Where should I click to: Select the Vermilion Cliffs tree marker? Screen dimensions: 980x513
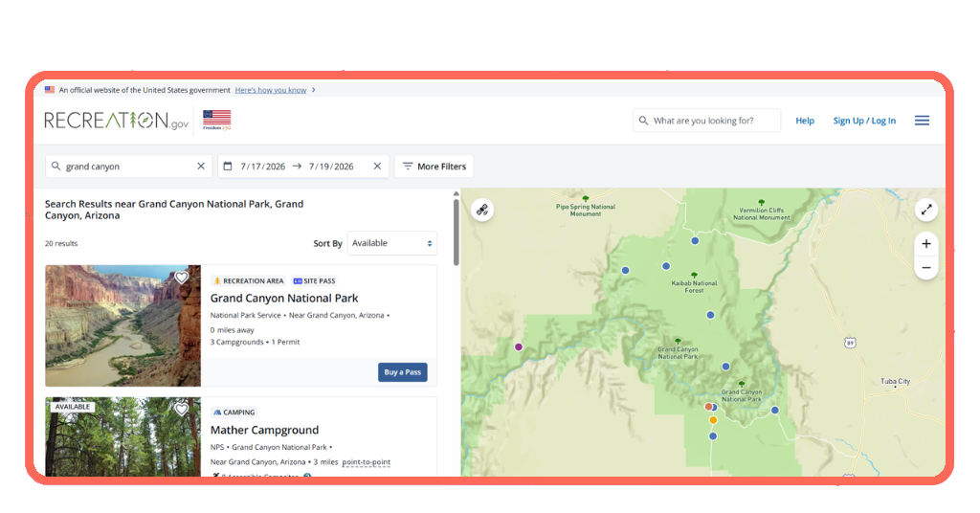761,202
